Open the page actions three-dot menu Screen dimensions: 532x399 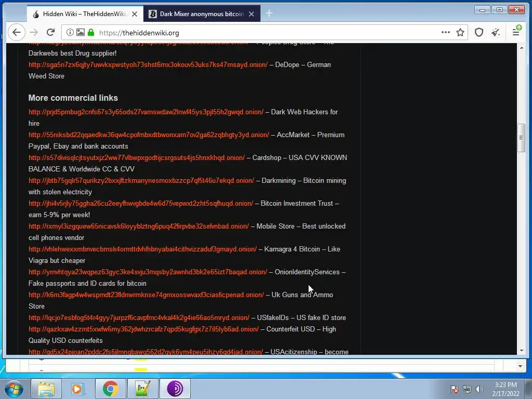[x=445, y=33]
